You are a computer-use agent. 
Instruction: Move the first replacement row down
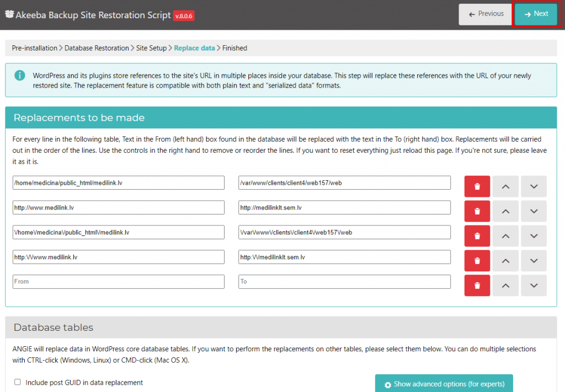534,186
